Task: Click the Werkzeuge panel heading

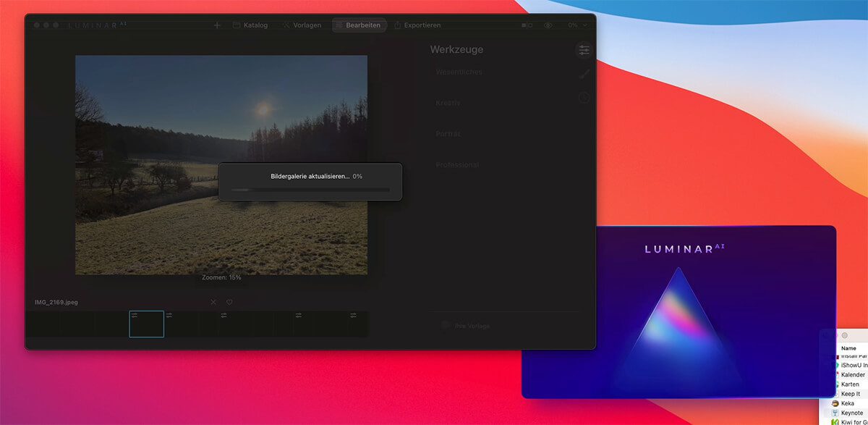Action: [x=456, y=49]
